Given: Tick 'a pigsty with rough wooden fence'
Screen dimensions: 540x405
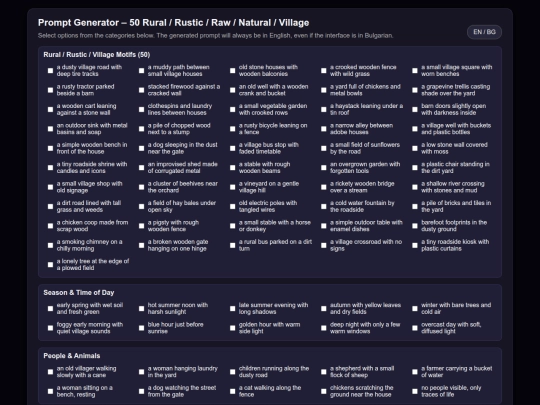Looking at the screenshot, I should coord(142,226).
